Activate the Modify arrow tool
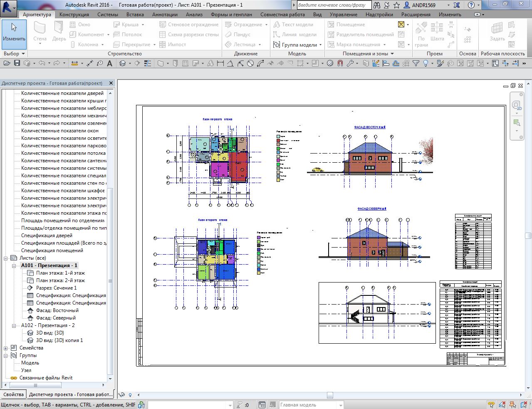This screenshot has width=532, height=409. (14, 32)
